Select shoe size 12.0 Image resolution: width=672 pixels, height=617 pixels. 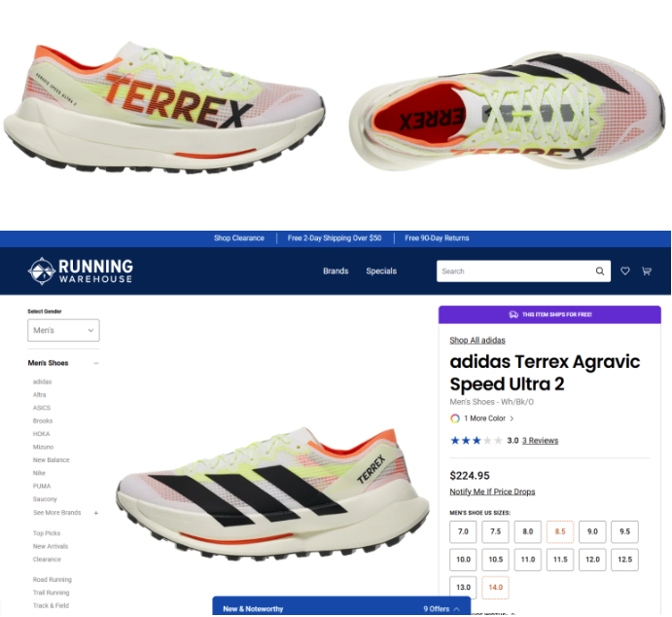click(x=592, y=560)
